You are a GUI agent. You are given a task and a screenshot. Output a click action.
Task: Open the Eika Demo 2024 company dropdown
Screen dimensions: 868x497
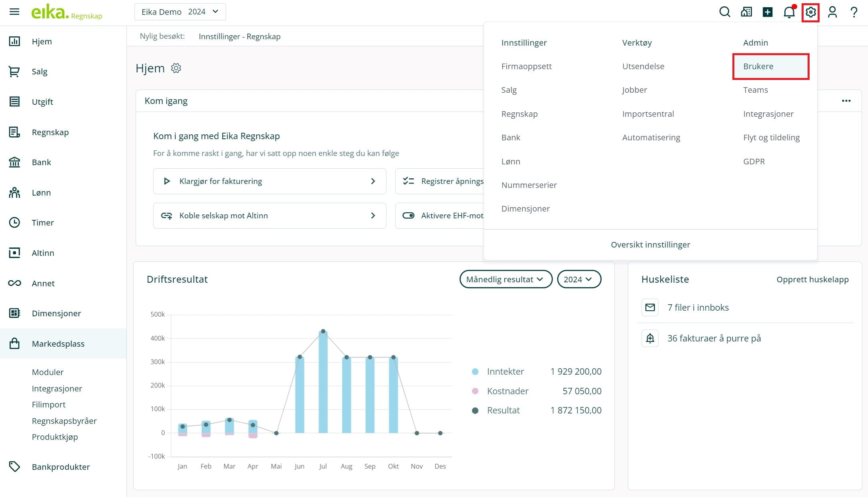coord(180,12)
